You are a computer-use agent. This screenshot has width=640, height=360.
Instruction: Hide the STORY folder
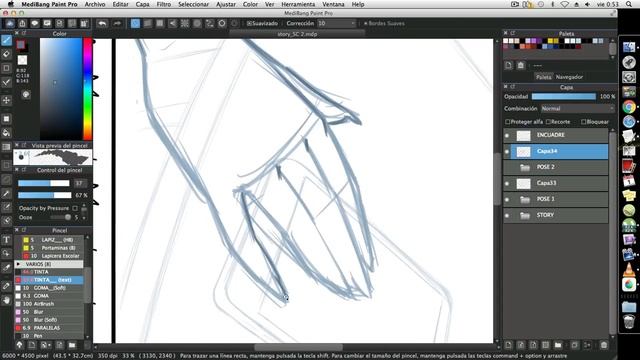[507, 215]
